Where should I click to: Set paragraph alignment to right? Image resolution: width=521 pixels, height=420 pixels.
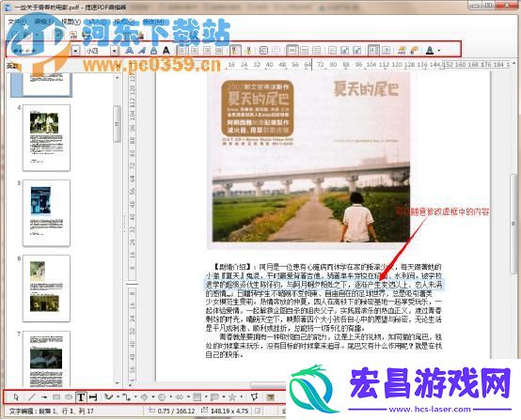pyautogui.click(x=207, y=51)
